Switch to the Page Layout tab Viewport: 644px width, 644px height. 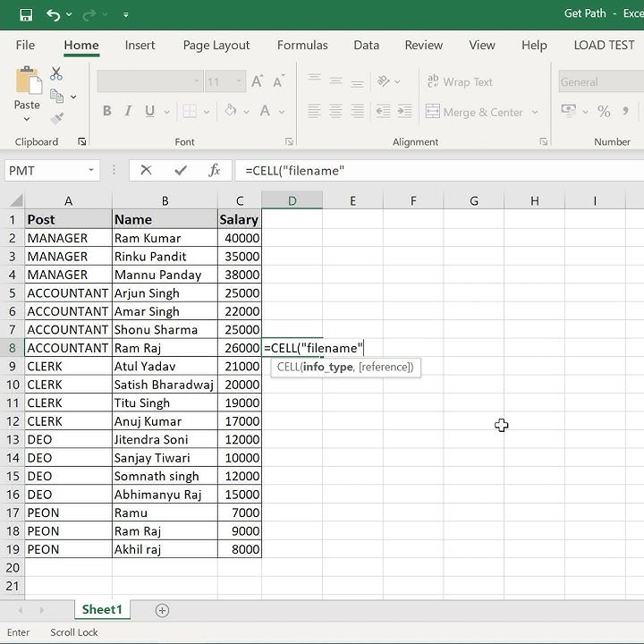[x=216, y=46]
